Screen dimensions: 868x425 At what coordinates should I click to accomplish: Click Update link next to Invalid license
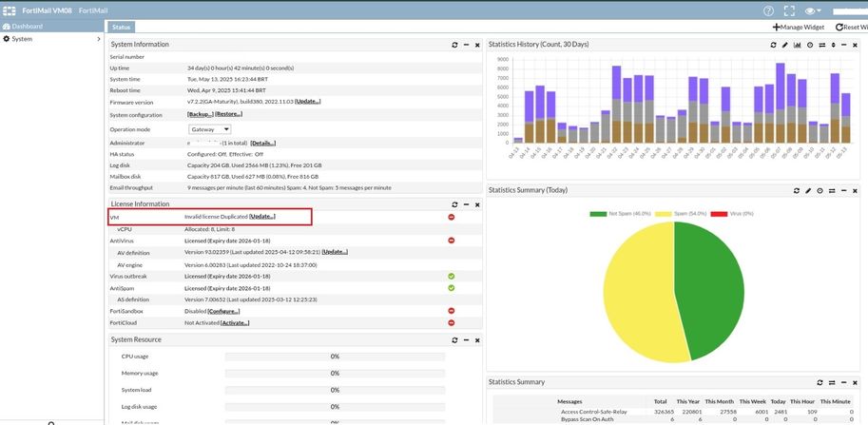click(262, 217)
